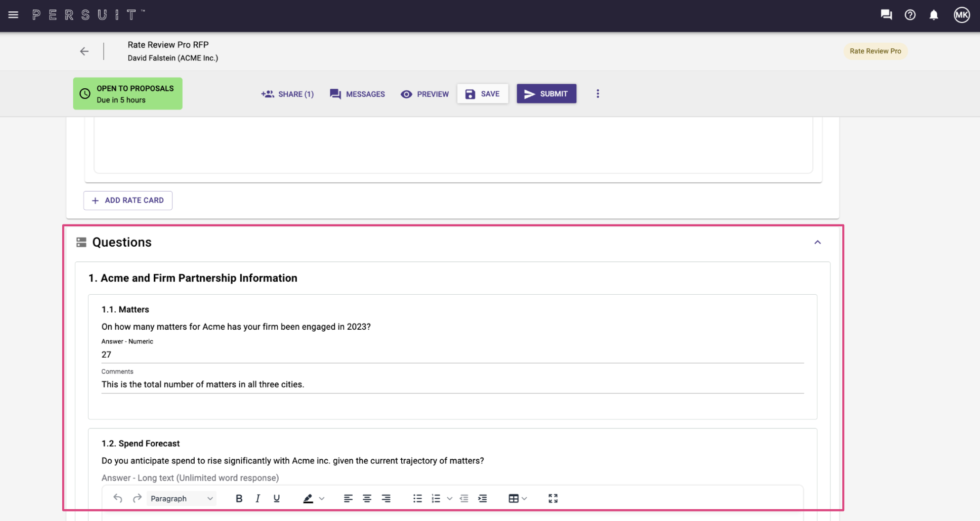Go back using the left arrow

[84, 51]
